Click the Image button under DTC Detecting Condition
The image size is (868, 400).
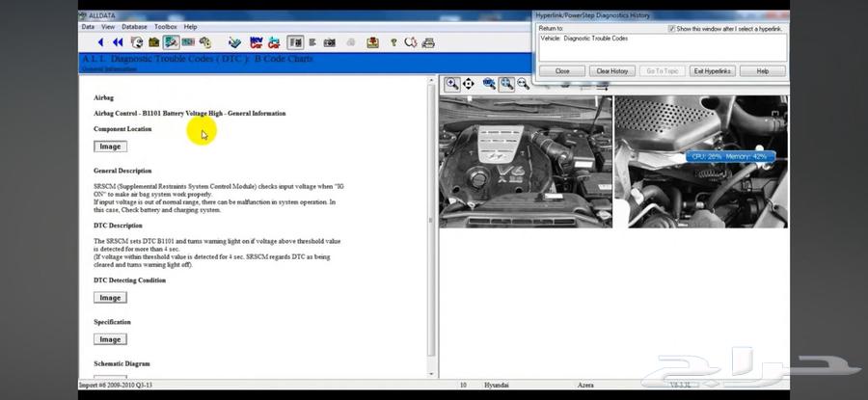[110, 298]
